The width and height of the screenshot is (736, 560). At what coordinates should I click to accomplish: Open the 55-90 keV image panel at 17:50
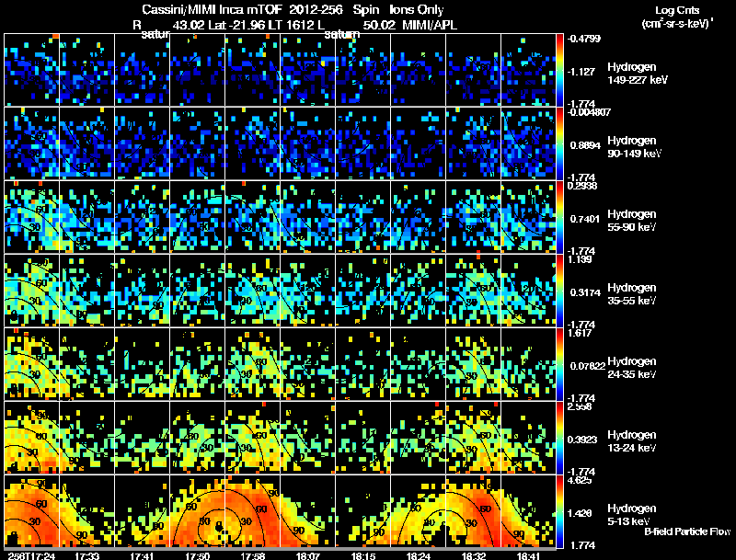198,217
